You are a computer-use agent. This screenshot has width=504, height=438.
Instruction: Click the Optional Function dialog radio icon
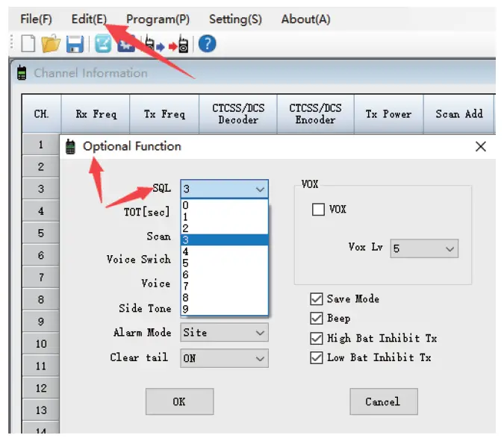70,147
